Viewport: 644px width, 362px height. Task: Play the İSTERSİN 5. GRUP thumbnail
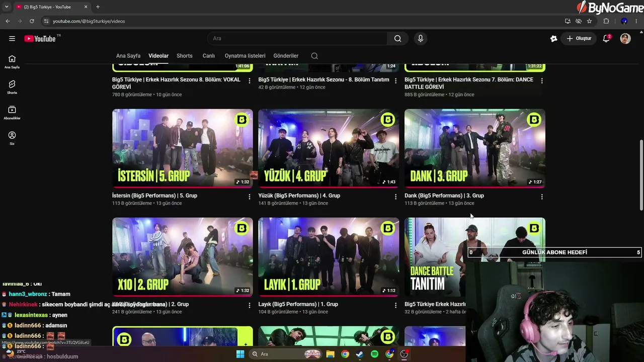[183, 148]
